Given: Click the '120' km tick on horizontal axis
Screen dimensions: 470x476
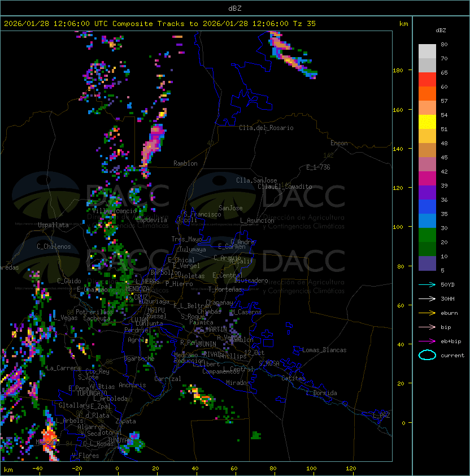Looking at the screenshot, I should coord(350,469).
